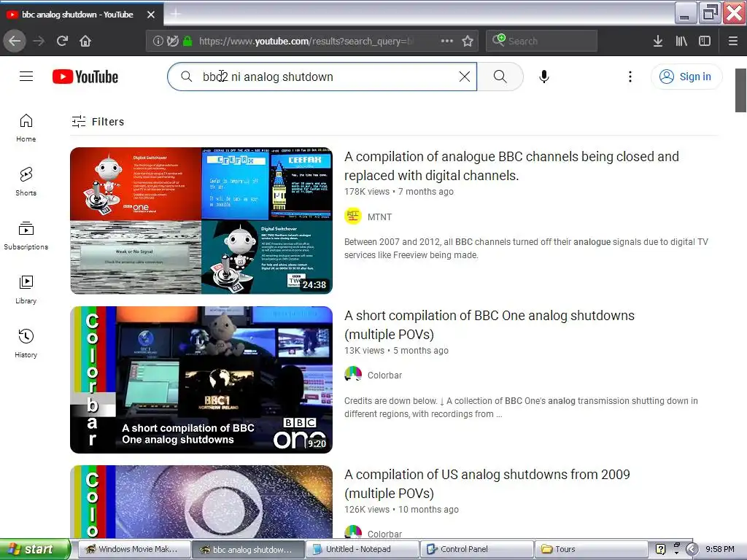Click the Sign in button
Image resolution: width=747 pixels, height=560 pixels.
(x=686, y=77)
